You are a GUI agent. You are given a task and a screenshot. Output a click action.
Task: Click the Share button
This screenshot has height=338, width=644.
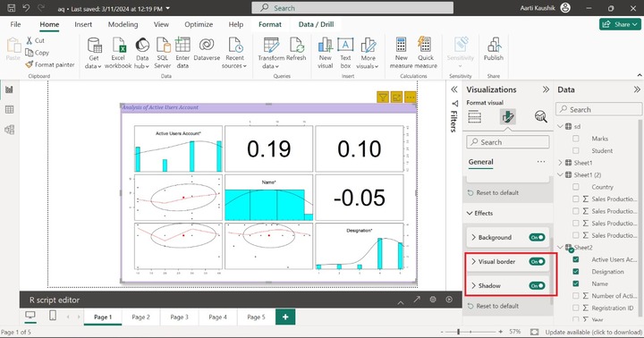(620, 24)
